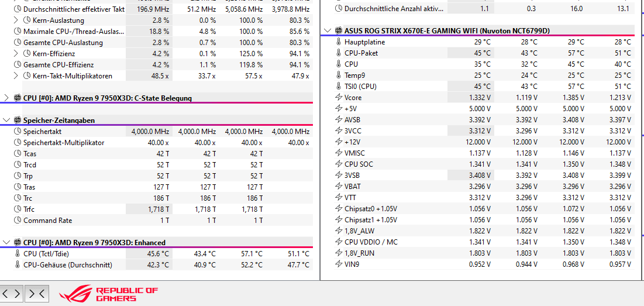Viewport: 644px width, 306px height.
Task: Collapse the Speicher-Zeitangaben section
Action: coord(6,121)
